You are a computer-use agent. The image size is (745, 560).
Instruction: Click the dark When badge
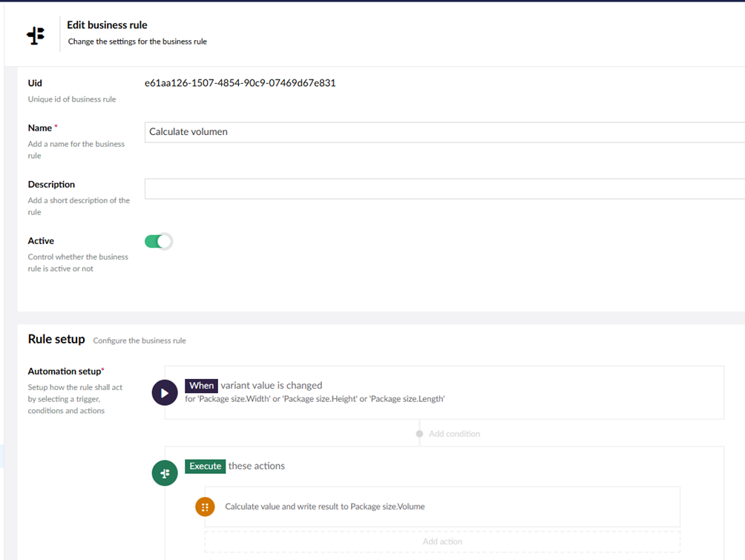click(x=201, y=386)
